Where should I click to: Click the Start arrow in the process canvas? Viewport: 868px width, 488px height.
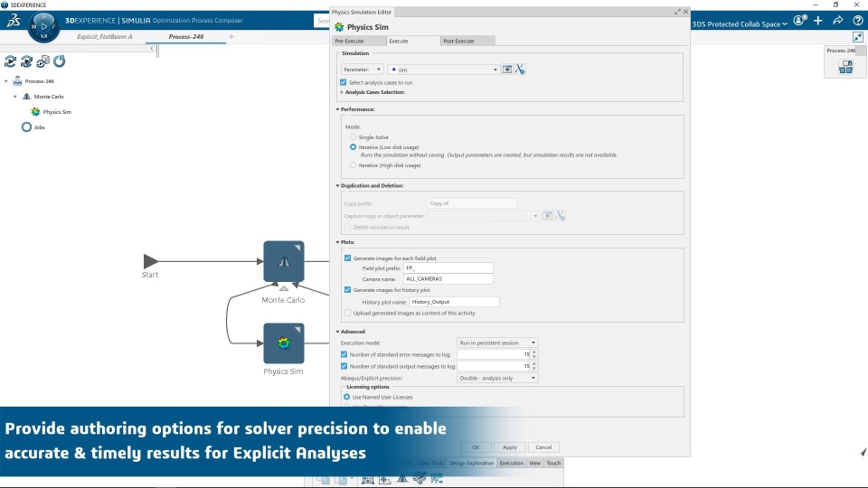(151, 260)
